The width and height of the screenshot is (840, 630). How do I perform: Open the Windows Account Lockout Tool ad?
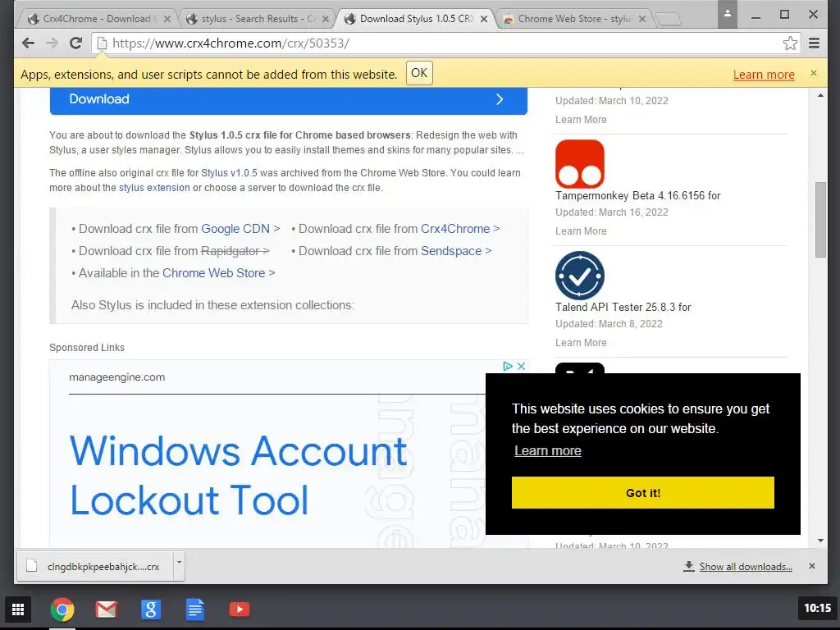click(x=238, y=475)
